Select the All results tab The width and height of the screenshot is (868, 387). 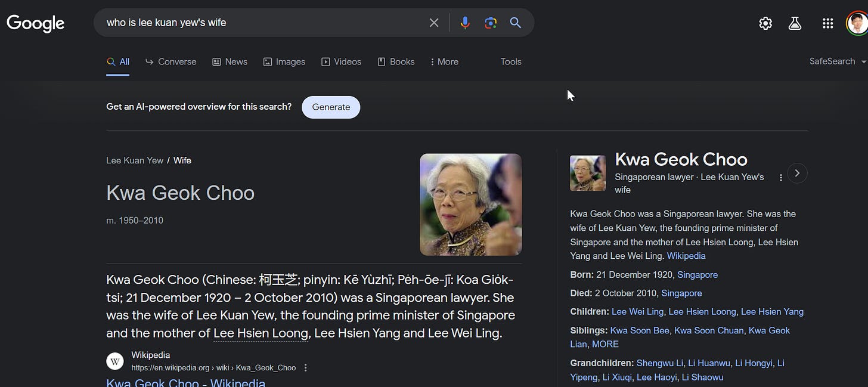point(118,61)
